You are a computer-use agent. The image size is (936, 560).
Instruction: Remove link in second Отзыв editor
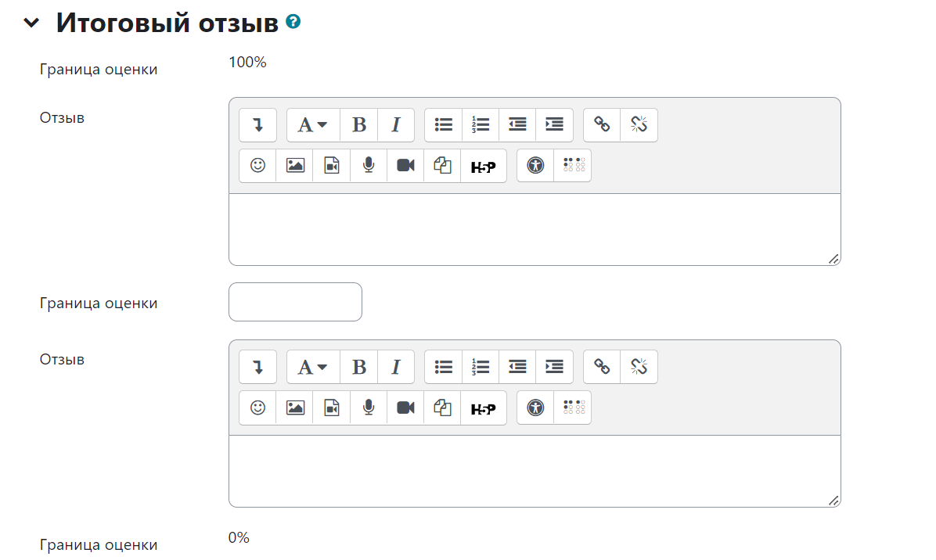(639, 367)
